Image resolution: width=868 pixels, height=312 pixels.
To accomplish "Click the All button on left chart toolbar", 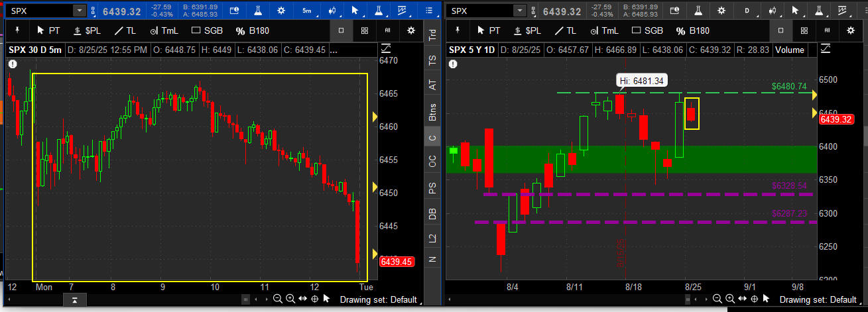I will point(388,30).
